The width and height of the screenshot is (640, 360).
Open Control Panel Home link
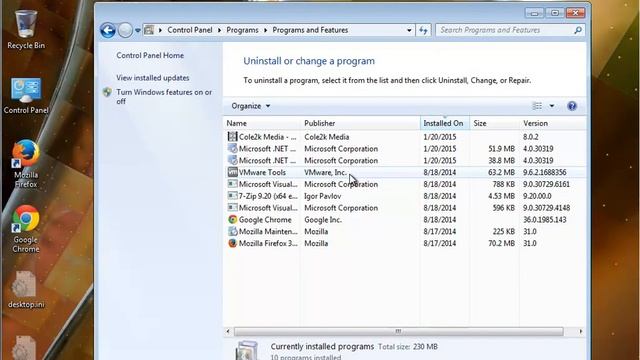pos(150,56)
